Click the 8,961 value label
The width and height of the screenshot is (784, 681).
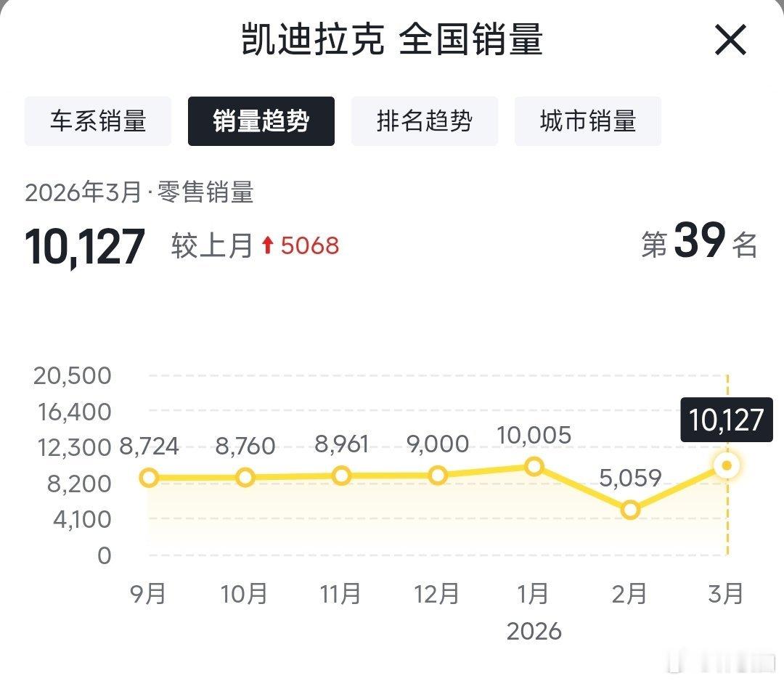[x=341, y=444]
